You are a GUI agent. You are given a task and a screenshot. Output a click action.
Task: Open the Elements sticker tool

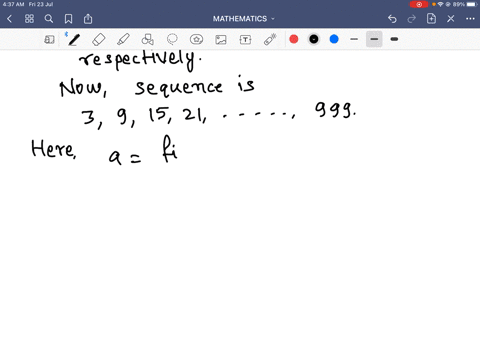click(196, 40)
